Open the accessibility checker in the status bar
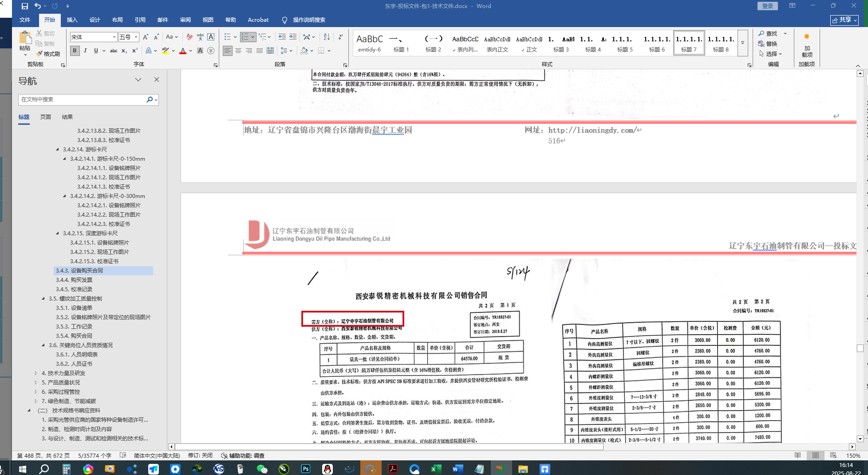 tap(243, 455)
